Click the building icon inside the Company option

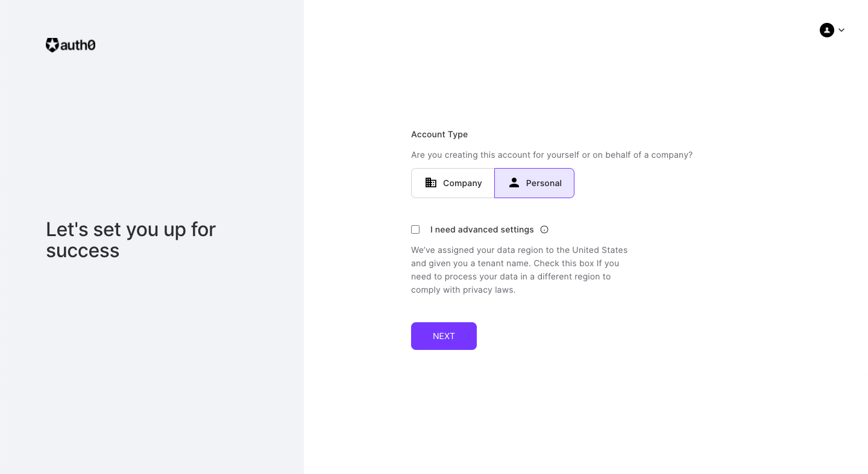pos(430,182)
